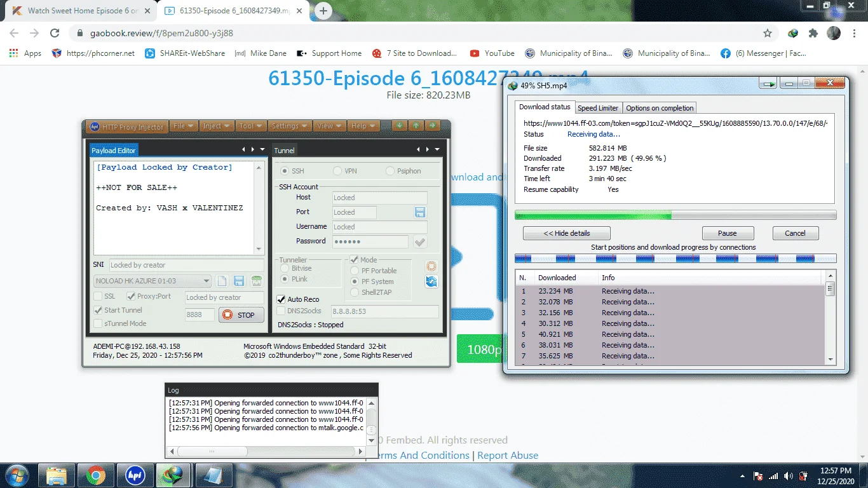Switch to Download status tab
Image resolution: width=868 pixels, height=488 pixels.
[x=545, y=107]
